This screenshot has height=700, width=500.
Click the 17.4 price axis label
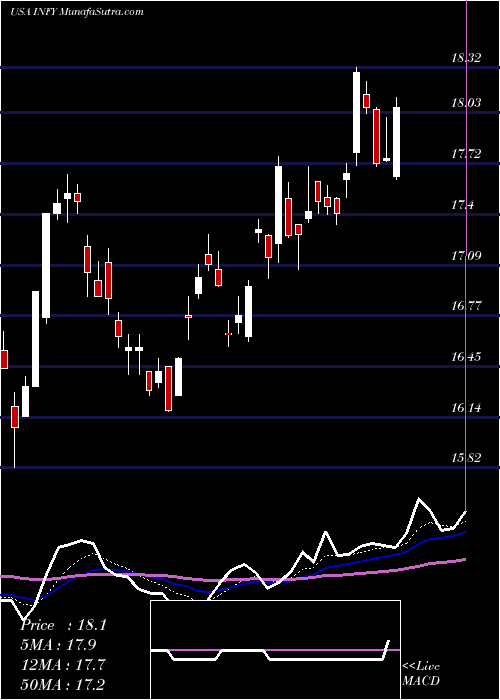pyautogui.click(x=462, y=205)
